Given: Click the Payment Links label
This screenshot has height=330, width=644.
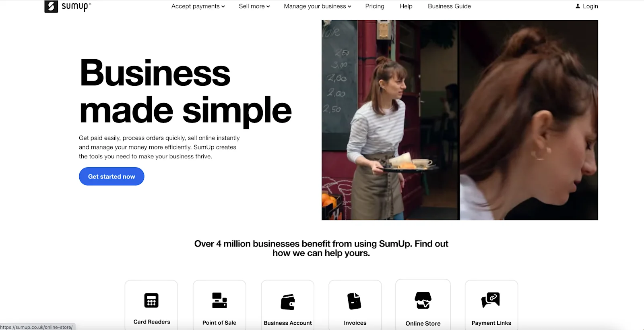Looking at the screenshot, I should tap(491, 323).
